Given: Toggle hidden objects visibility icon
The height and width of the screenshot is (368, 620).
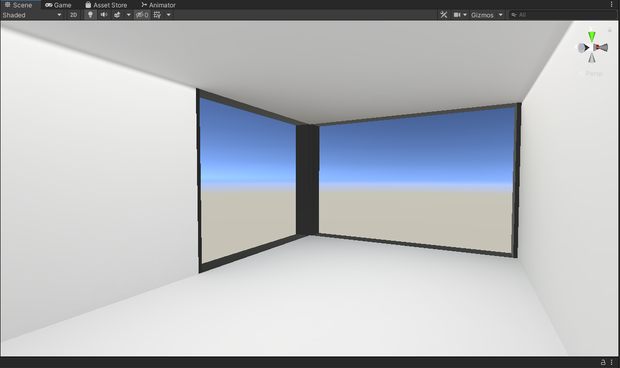Looking at the screenshot, I should click(x=142, y=15).
